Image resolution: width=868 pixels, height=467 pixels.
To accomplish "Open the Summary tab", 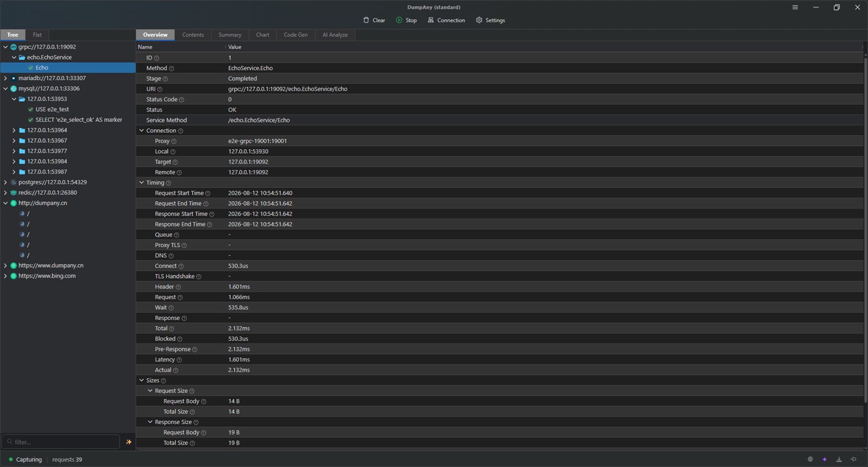I will tap(230, 35).
